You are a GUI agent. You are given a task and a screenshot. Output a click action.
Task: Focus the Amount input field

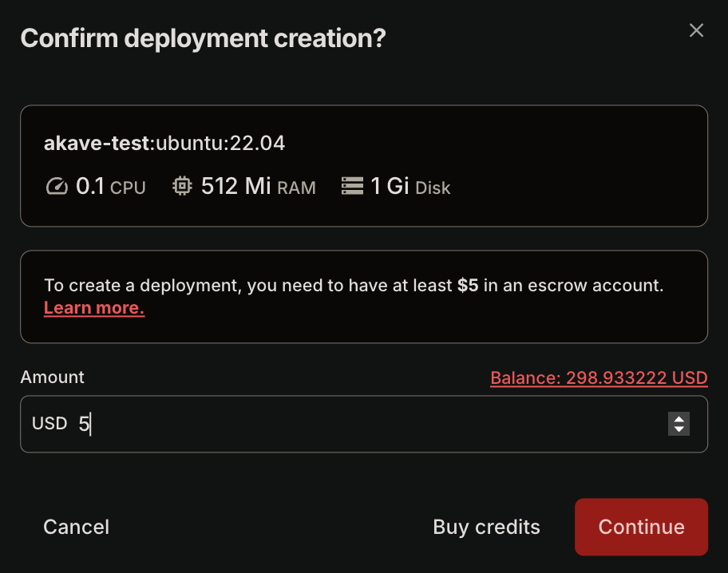click(x=359, y=425)
